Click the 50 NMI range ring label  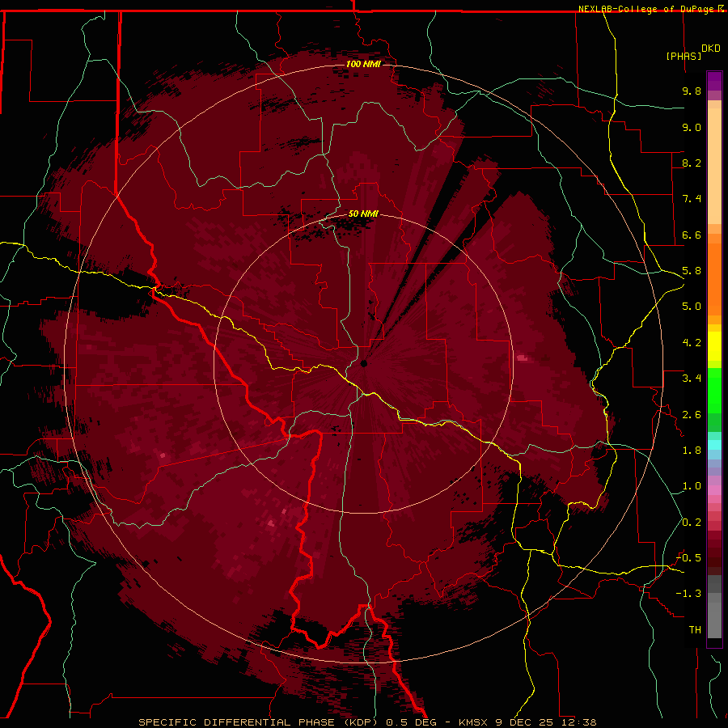(x=363, y=214)
